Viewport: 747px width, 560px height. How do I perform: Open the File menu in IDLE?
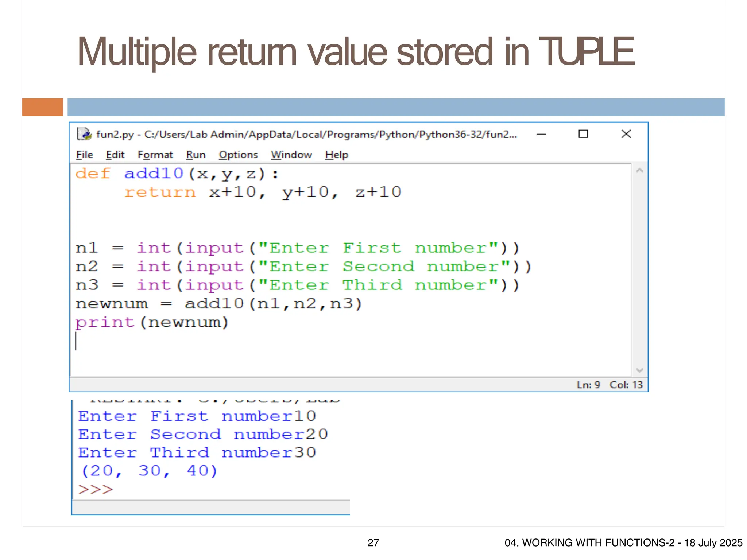(x=84, y=155)
